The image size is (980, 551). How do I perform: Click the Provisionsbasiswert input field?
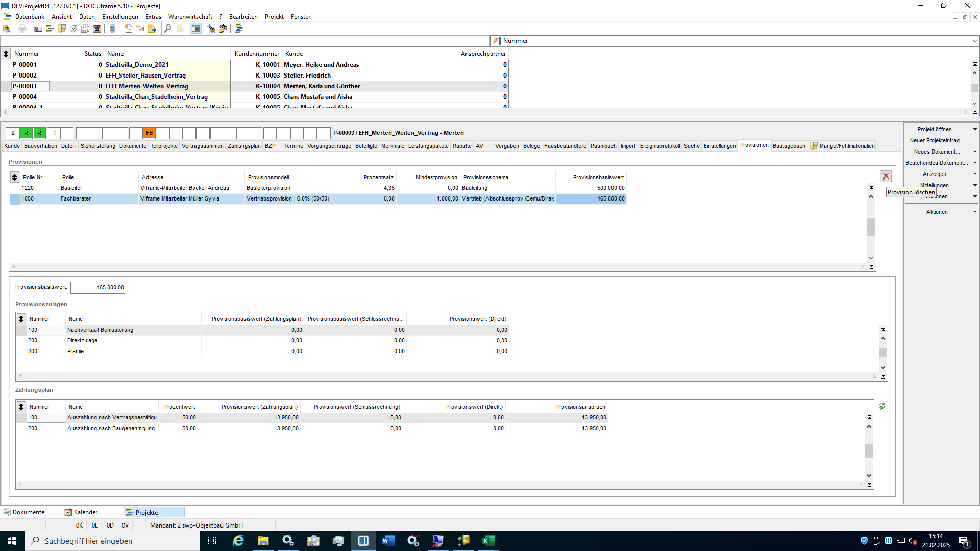(x=97, y=287)
